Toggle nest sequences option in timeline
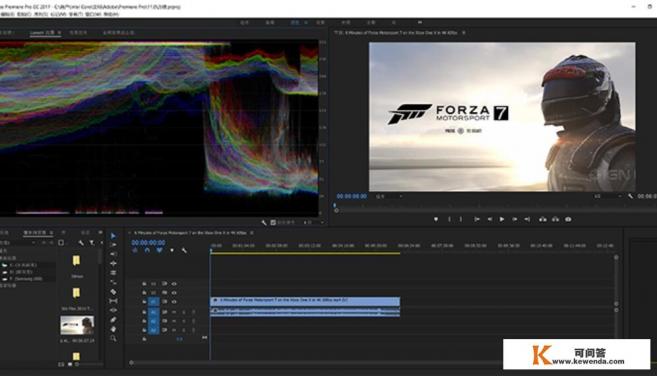This screenshot has width=657, height=376. (x=135, y=251)
